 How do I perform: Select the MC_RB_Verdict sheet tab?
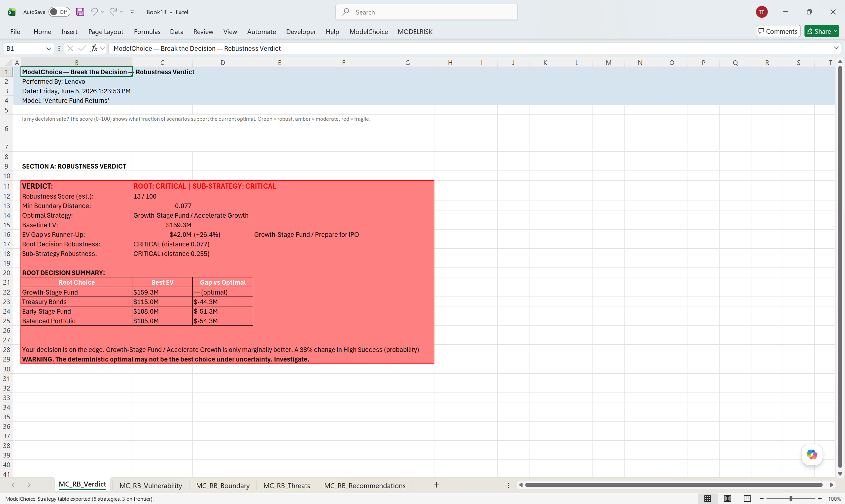tap(82, 485)
